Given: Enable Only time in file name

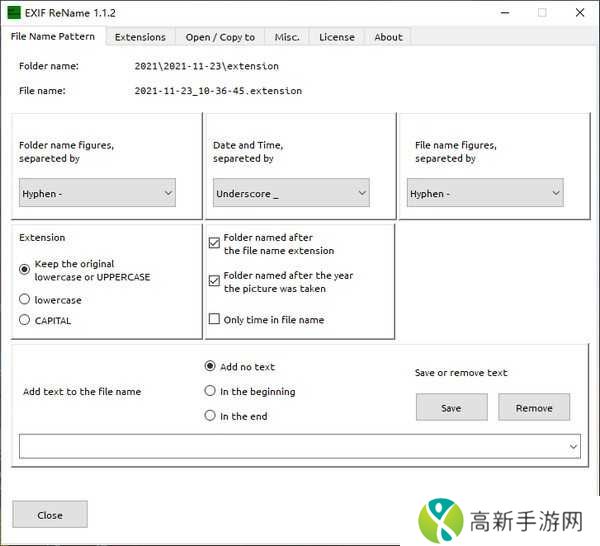Looking at the screenshot, I should pos(214,320).
